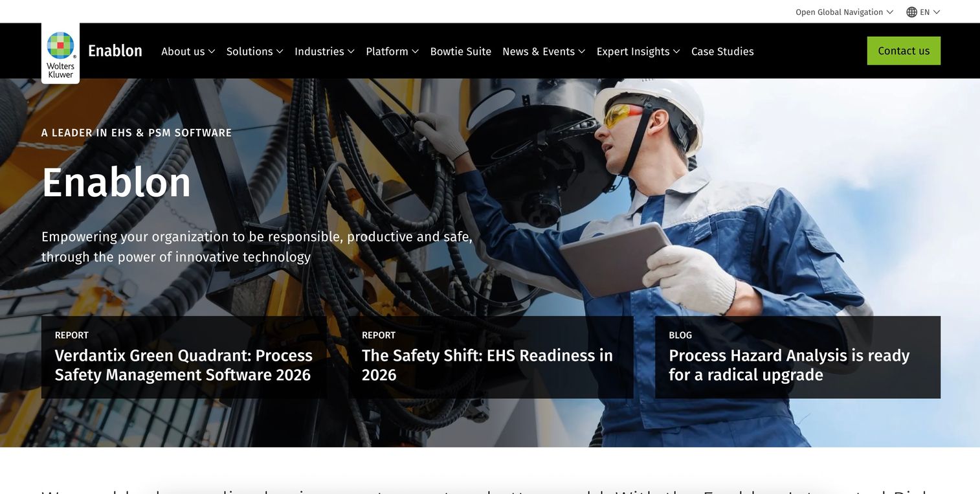
Task: Read Process Hazard Analysis blog card
Action: [x=797, y=357]
